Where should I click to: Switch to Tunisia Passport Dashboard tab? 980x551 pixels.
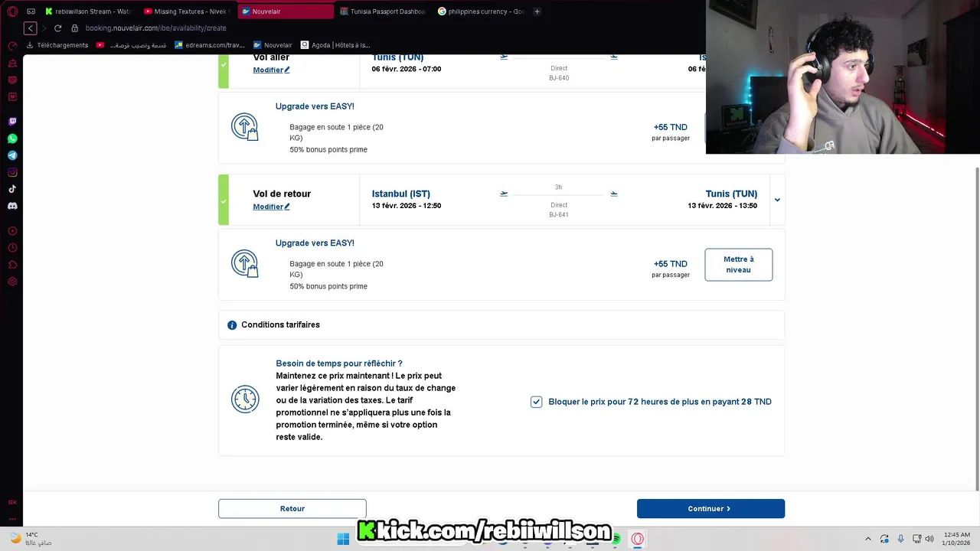[x=383, y=11]
